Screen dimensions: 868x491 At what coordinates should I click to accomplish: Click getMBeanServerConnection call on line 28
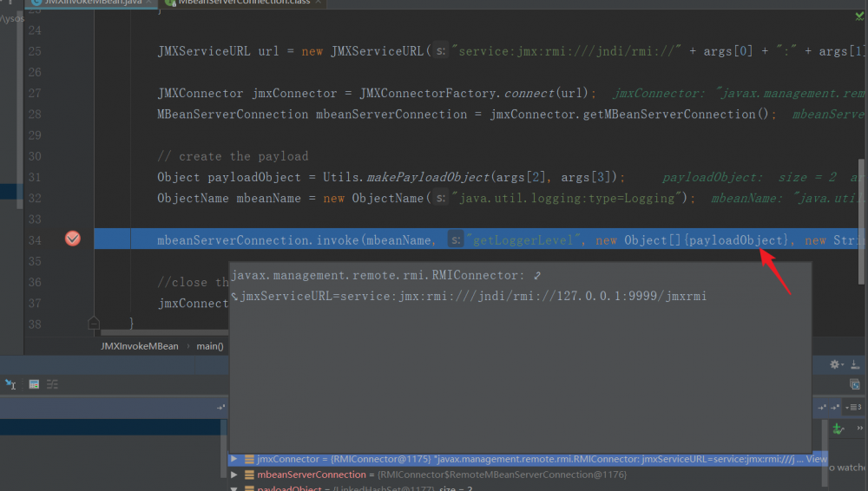point(668,114)
